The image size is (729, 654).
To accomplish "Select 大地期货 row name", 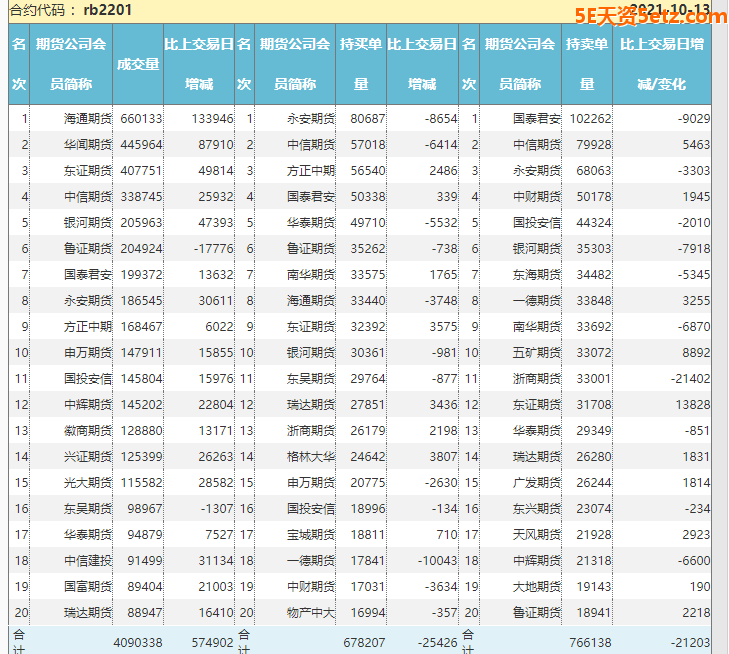I will tap(537, 587).
